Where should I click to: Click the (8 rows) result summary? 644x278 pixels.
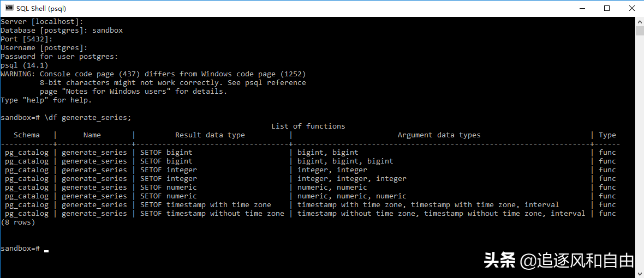(18, 222)
